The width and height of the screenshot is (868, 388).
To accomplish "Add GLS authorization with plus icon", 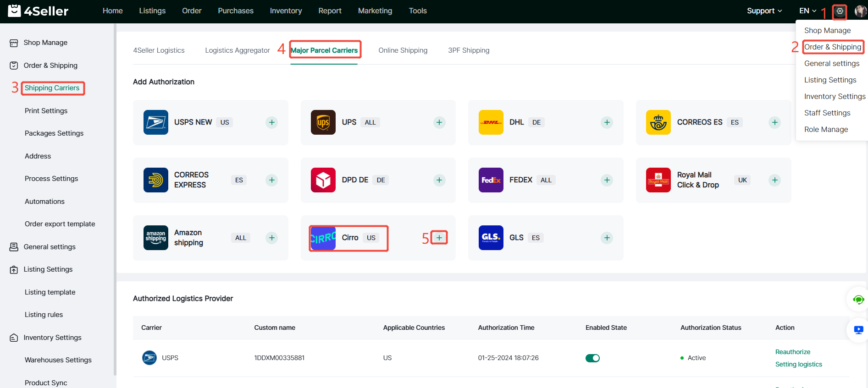I will pyautogui.click(x=607, y=238).
